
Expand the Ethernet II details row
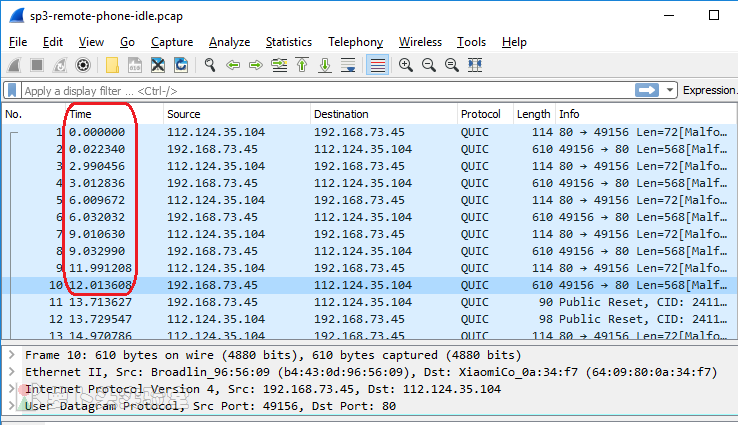point(10,372)
